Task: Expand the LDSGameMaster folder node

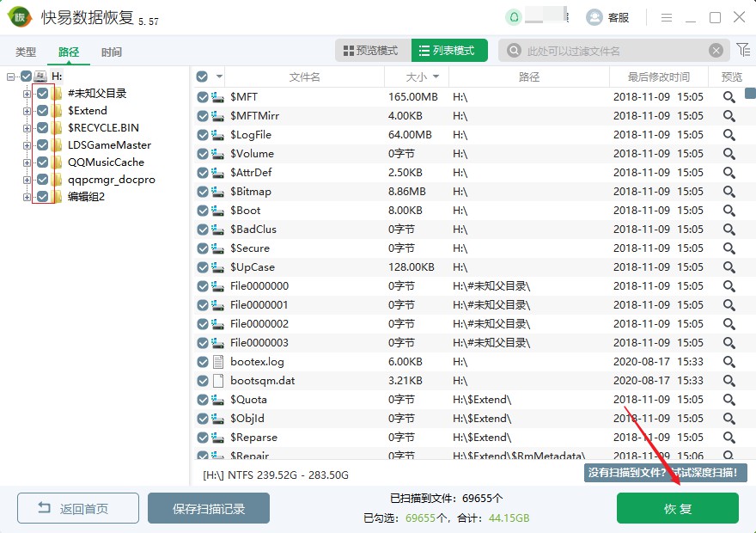Action: click(27, 145)
